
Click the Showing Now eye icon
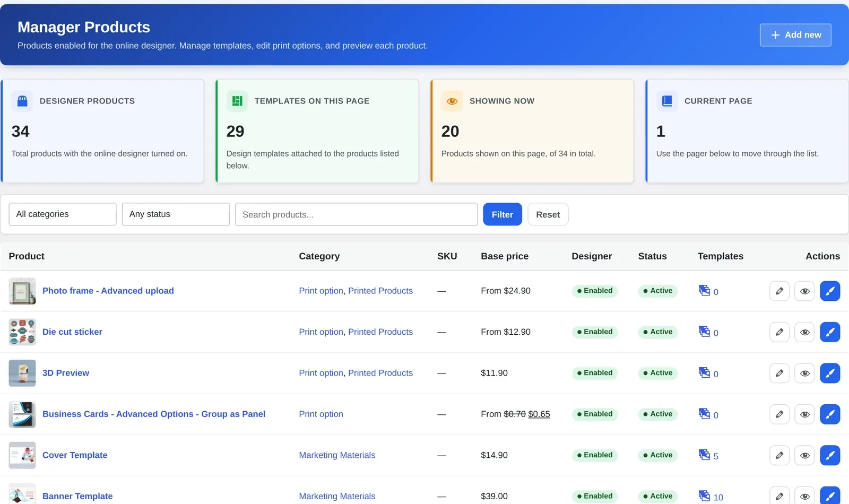pos(452,101)
